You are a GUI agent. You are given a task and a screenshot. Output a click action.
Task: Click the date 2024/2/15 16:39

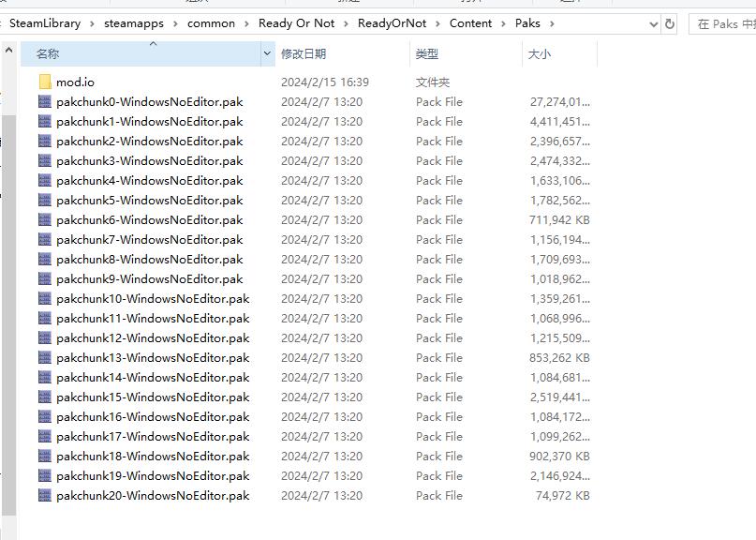(325, 82)
